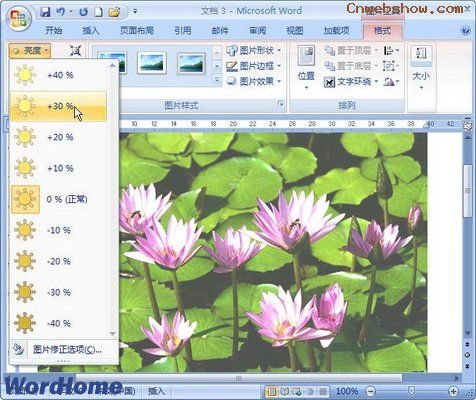Click the zoom slider handle
This screenshot has width=476, height=400.
click(x=412, y=391)
